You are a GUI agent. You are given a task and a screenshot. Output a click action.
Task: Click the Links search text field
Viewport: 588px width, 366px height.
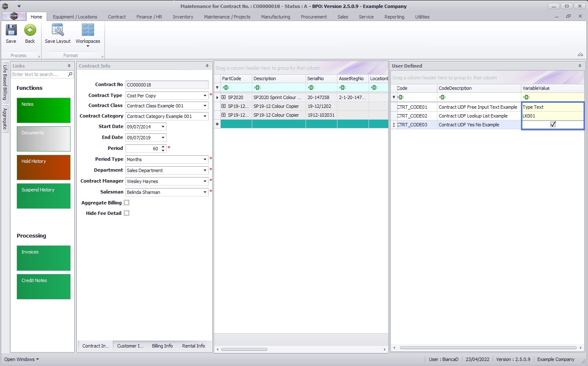click(39, 74)
